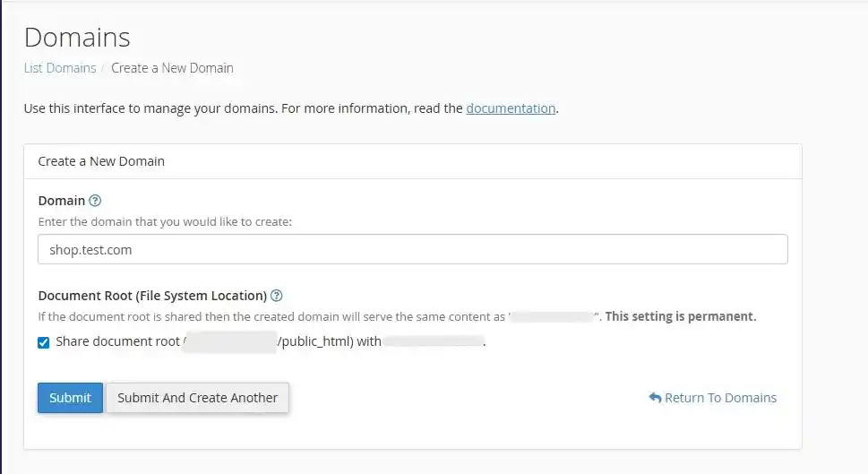Viewport: 868px width, 474px height.
Task: Open the documentation link
Action: 511,108
